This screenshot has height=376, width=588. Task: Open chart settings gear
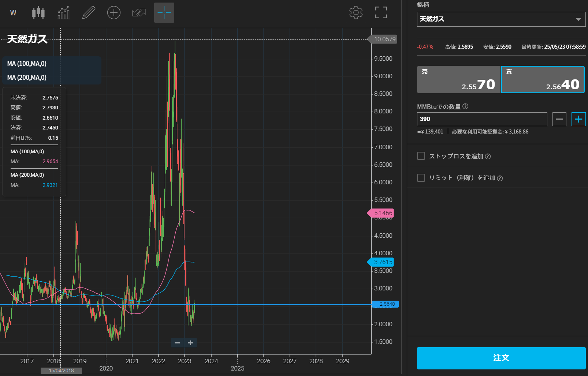click(356, 13)
